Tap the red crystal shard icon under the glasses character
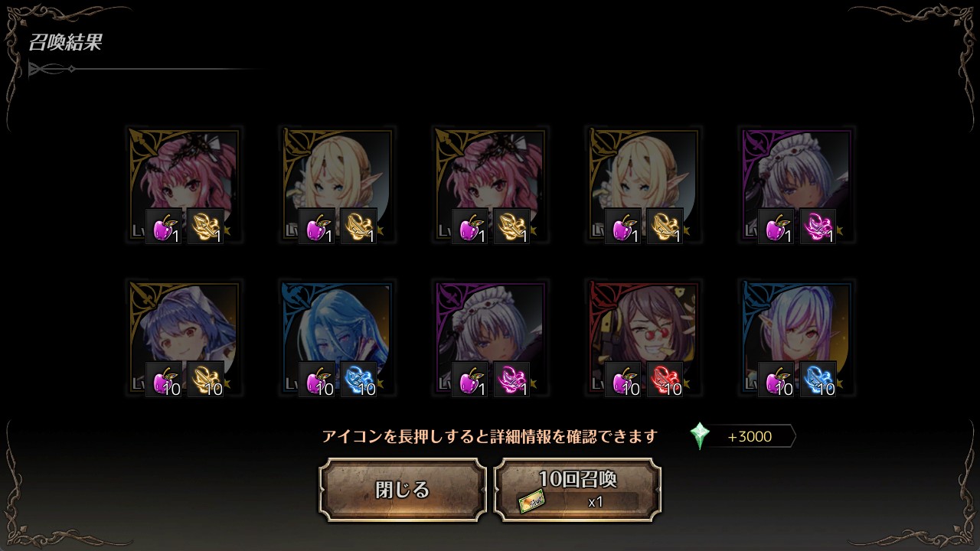This screenshot has width=980, height=551. coord(665,380)
